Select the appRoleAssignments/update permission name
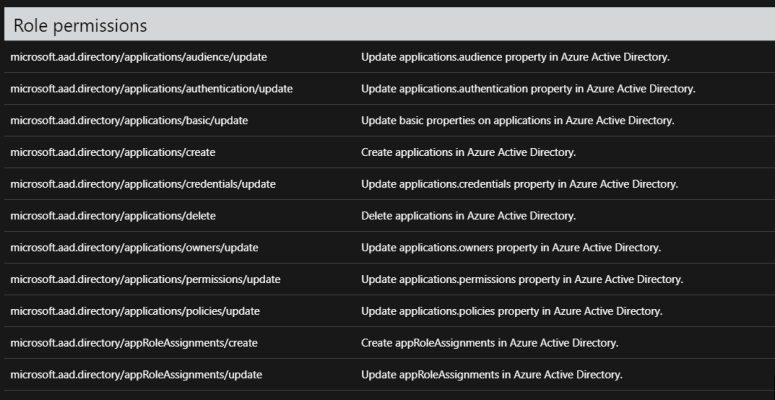Screen dimensions: 775x400 (136, 375)
